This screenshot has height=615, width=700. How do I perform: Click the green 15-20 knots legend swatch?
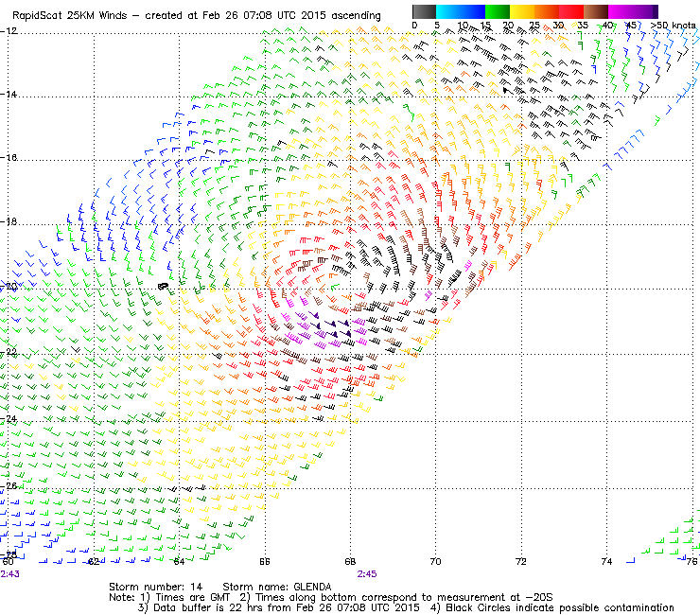click(498, 11)
